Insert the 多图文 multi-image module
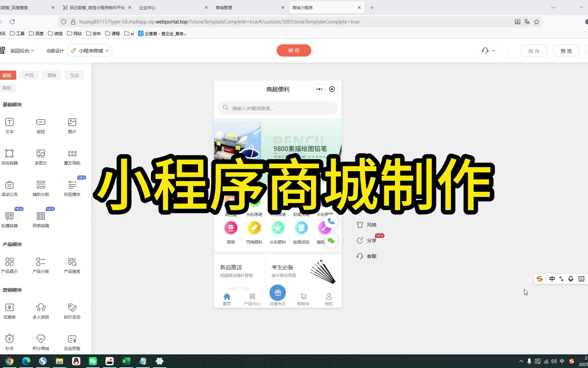This screenshot has height=368, width=588. pyautogui.click(x=41, y=157)
